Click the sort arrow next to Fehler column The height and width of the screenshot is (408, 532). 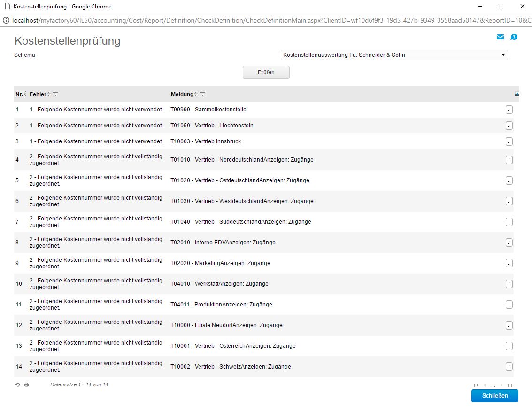click(49, 94)
